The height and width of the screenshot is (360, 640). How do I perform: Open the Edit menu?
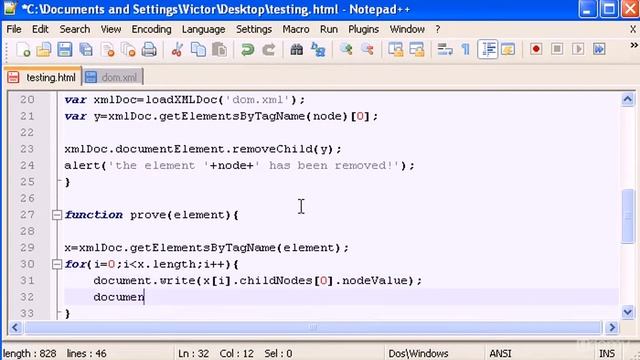click(x=40, y=29)
